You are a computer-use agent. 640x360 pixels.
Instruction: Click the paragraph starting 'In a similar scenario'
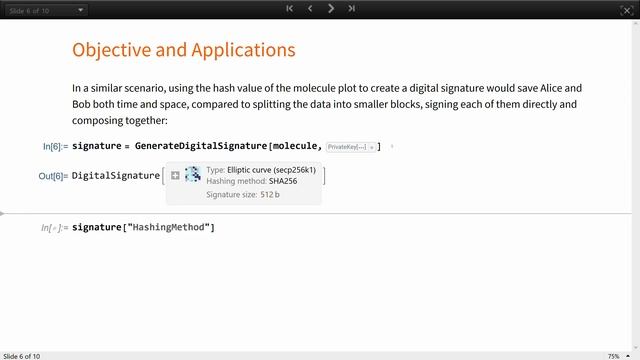[327, 104]
